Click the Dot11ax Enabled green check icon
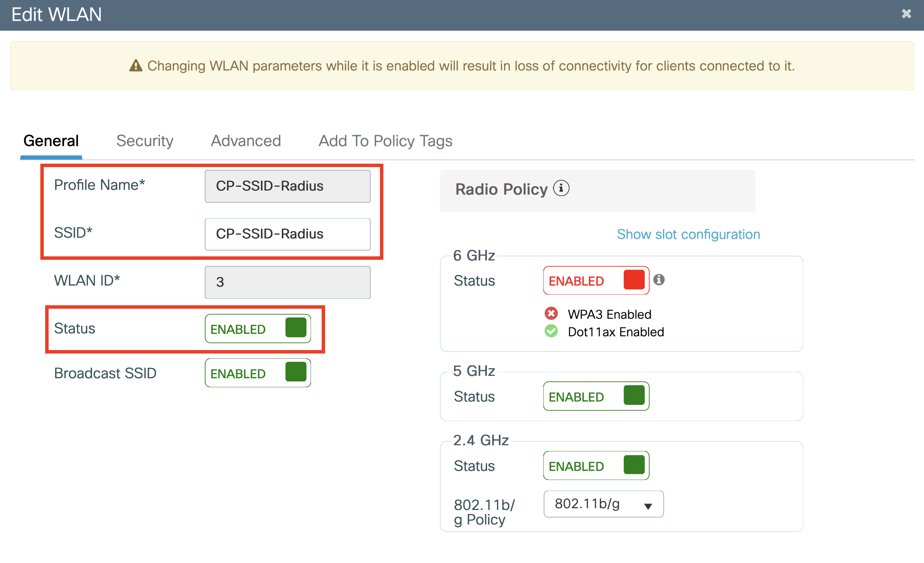Screen dimensions: 924x563 pos(551,331)
